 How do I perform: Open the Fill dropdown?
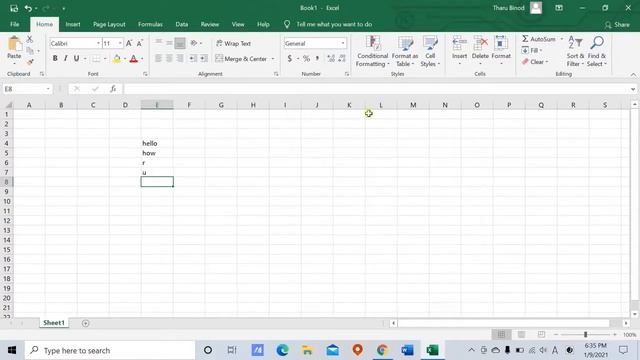[532, 50]
